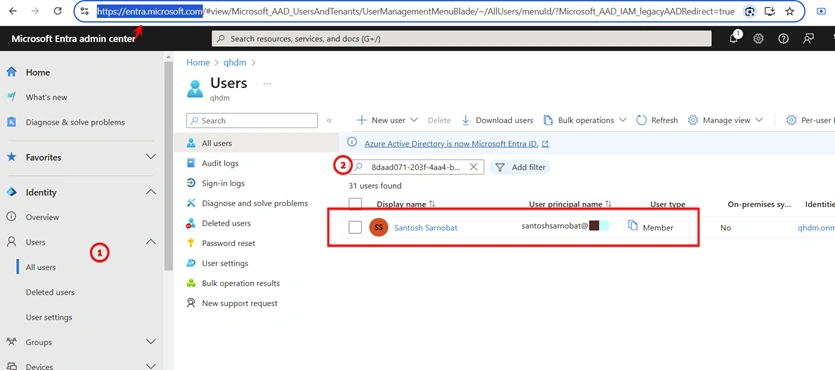The image size is (835, 370).
Task: Click the Download users button
Action: point(497,120)
